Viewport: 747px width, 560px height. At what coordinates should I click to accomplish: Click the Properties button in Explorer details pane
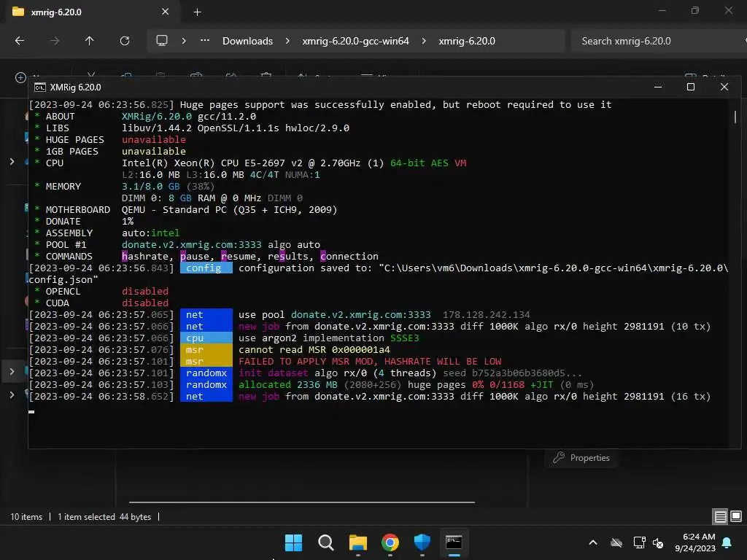pos(581,458)
